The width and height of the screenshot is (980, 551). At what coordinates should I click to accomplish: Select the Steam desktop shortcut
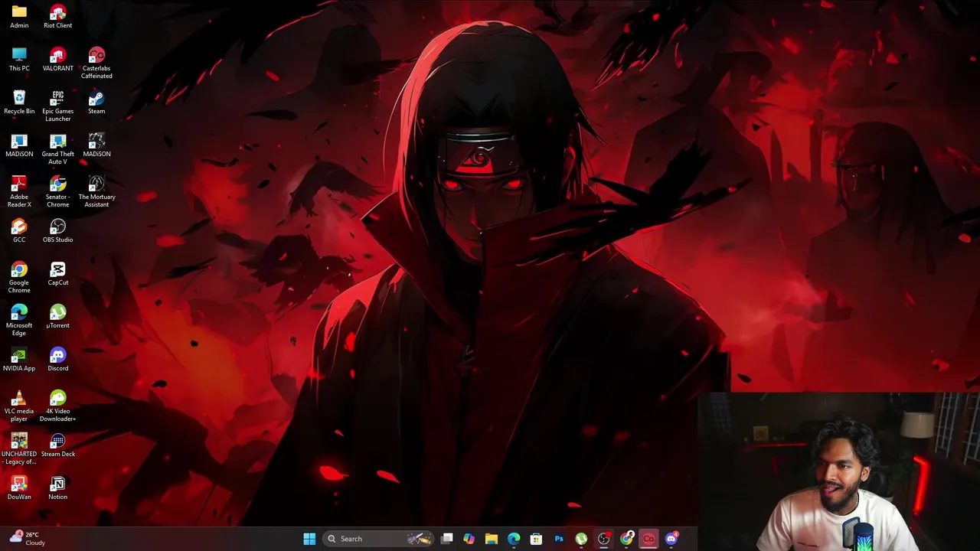point(96,103)
